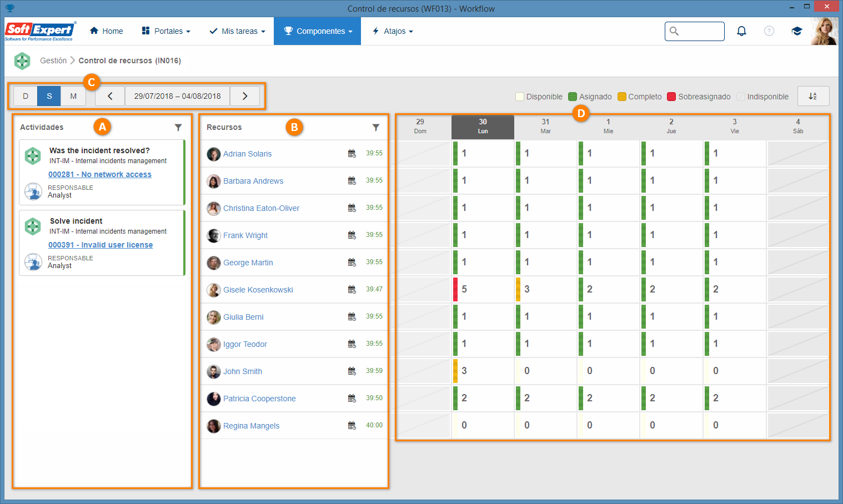
Task: Filter the Actividades panel
Action: (x=178, y=127)
